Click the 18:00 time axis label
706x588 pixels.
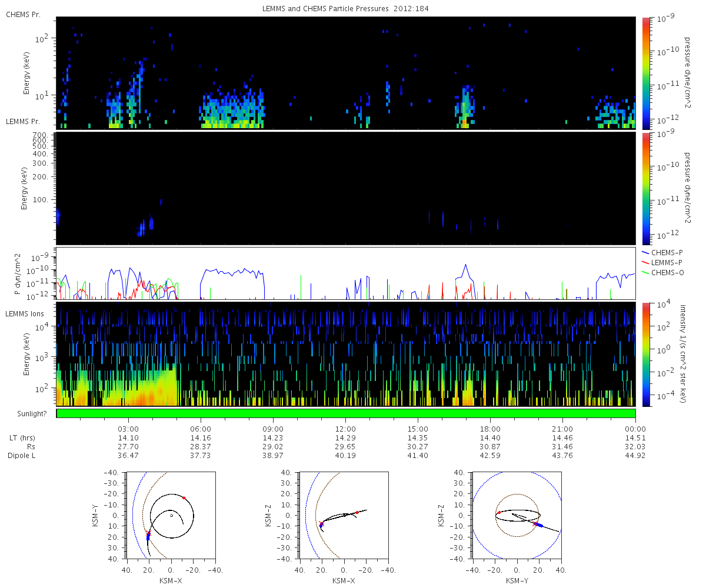pos(491,428)
